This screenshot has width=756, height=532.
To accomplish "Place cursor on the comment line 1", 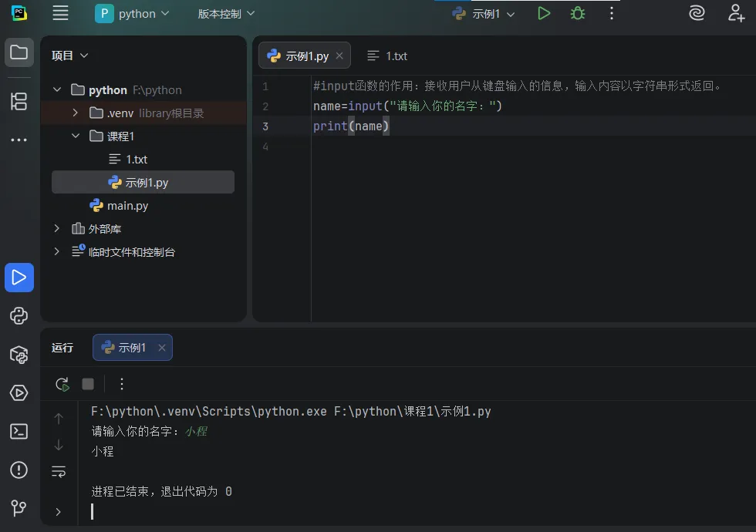I will (518, 86).
